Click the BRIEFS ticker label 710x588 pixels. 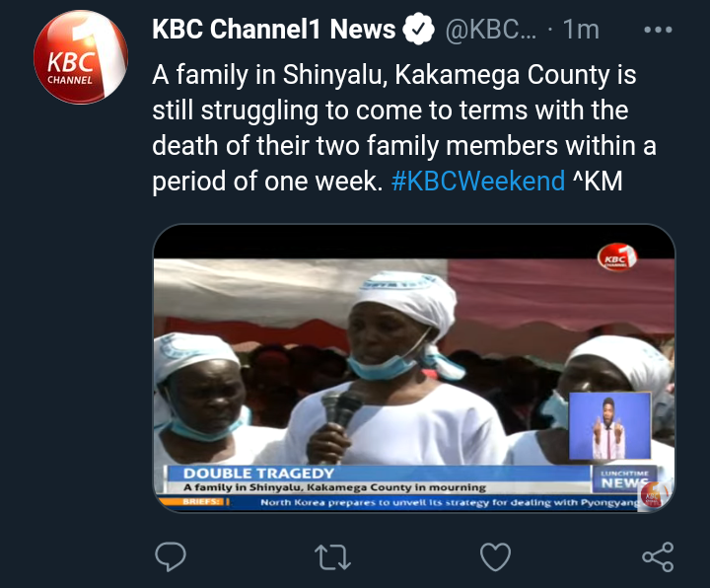coord(195,501)
